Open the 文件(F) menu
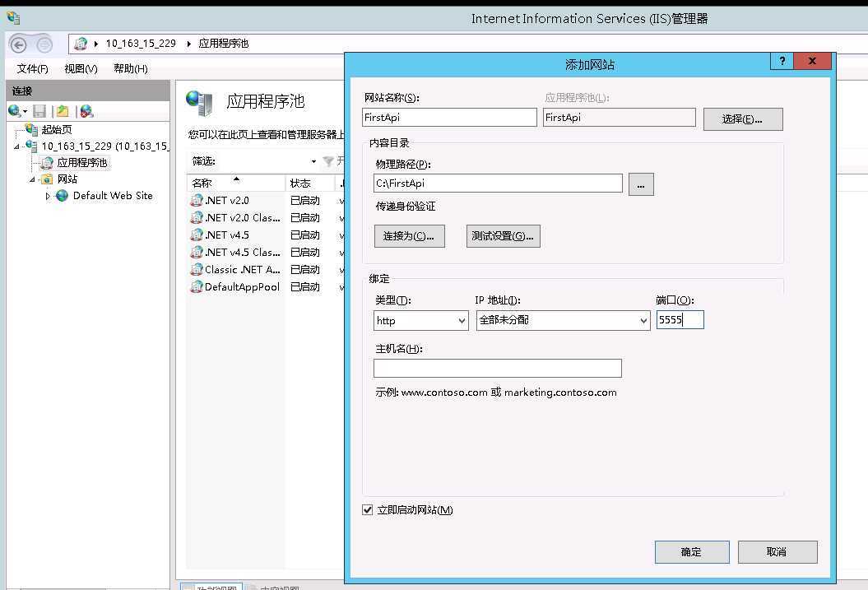Screen dimensions: 868x590 pyautogui.click(x=32, y=68)
